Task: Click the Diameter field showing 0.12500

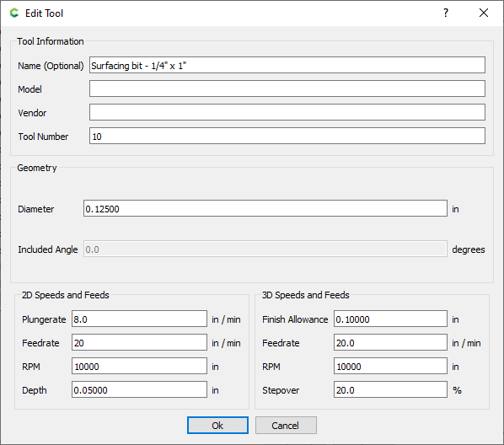Action: [x=265, y=208]
